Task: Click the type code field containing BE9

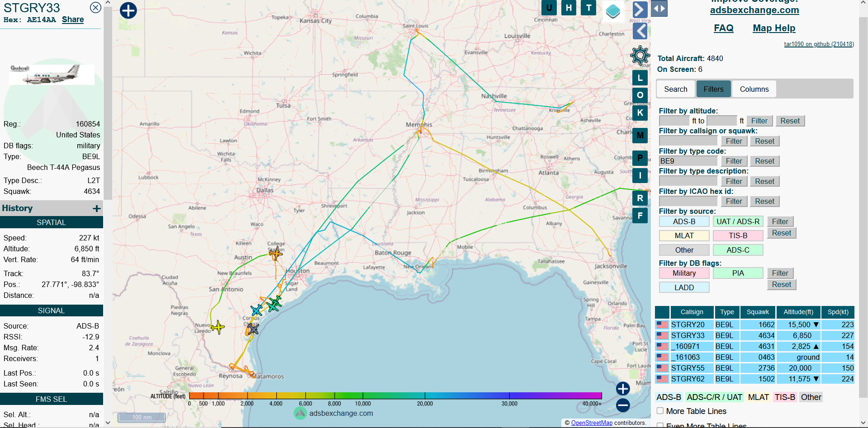Action: click(688, 161)
